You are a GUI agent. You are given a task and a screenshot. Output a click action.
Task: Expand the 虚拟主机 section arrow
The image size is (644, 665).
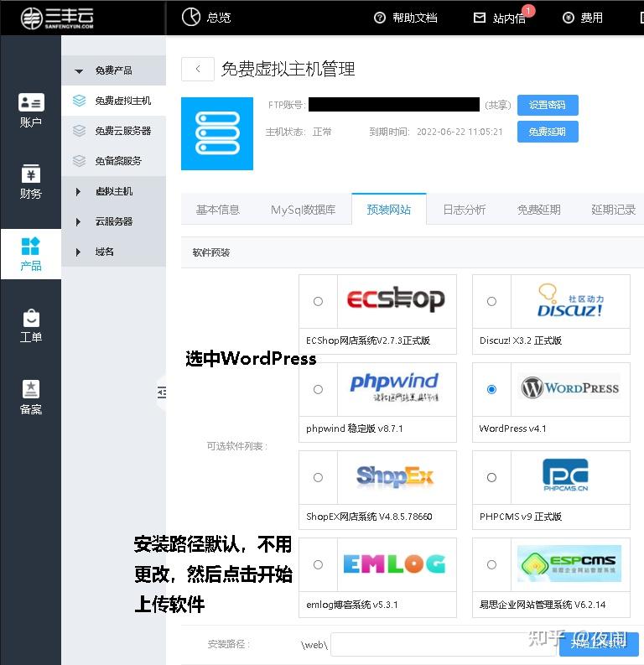coord(78,192)
